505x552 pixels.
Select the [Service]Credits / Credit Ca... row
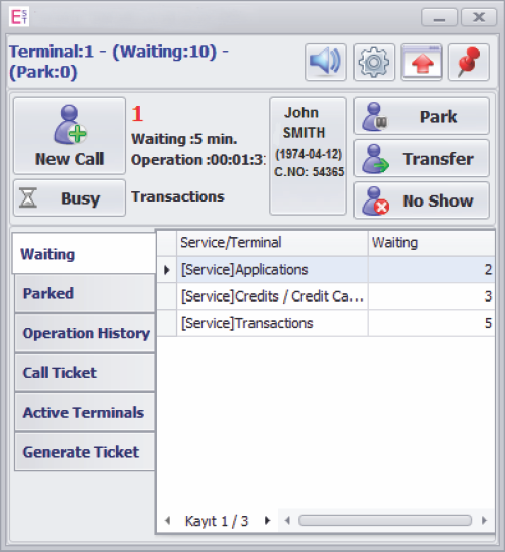click(x=326, y=296)
